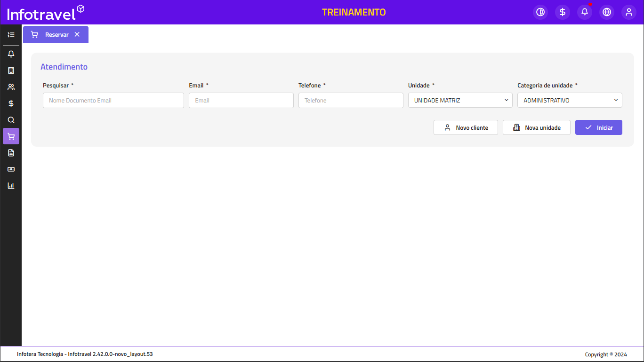Click the sidebar menu list icon
Screen dimensions: 644x362
pos(11,35)
